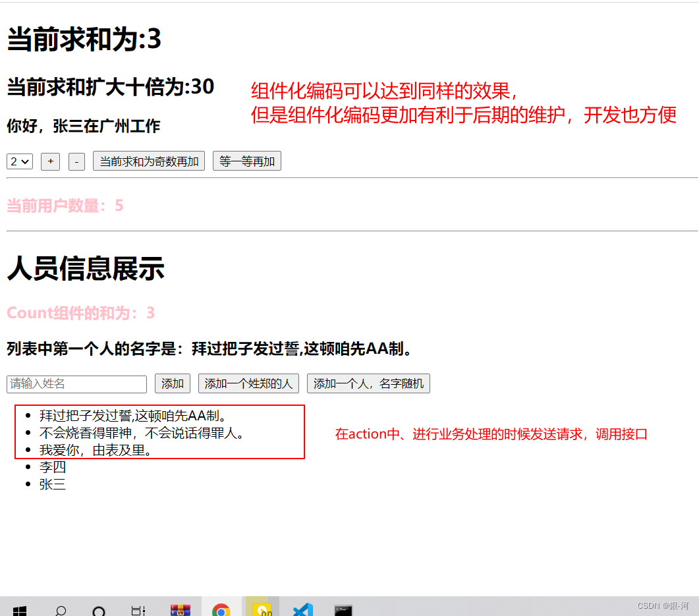Image resolution: width=699 pixels, height=616 pixels.
Task: Switch to Google Chrome in taskbar
Action: (221, 609)
